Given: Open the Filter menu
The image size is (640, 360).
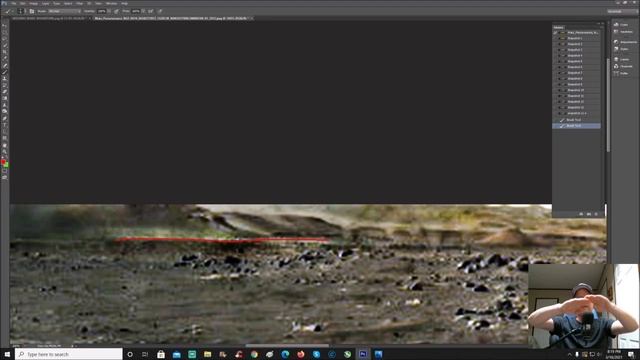Looking at the screenshot, I should 80,3.
